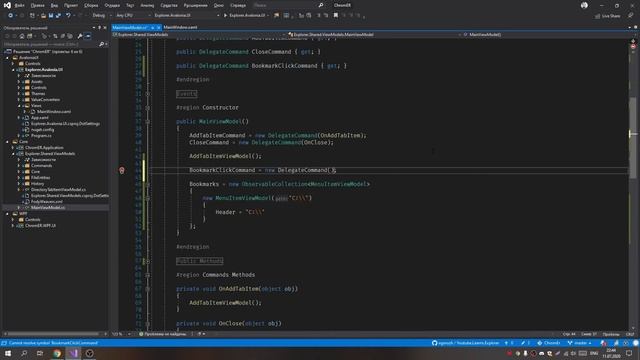Click the Live Share button label
Screen dimensions: 640x360
click(x=611, y=16)
